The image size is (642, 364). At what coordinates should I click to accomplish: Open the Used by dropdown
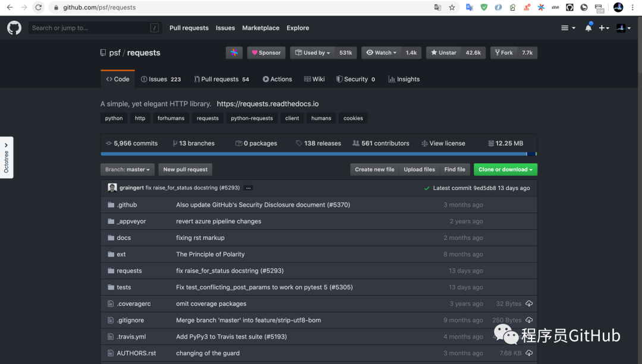(x=313, y=53)
